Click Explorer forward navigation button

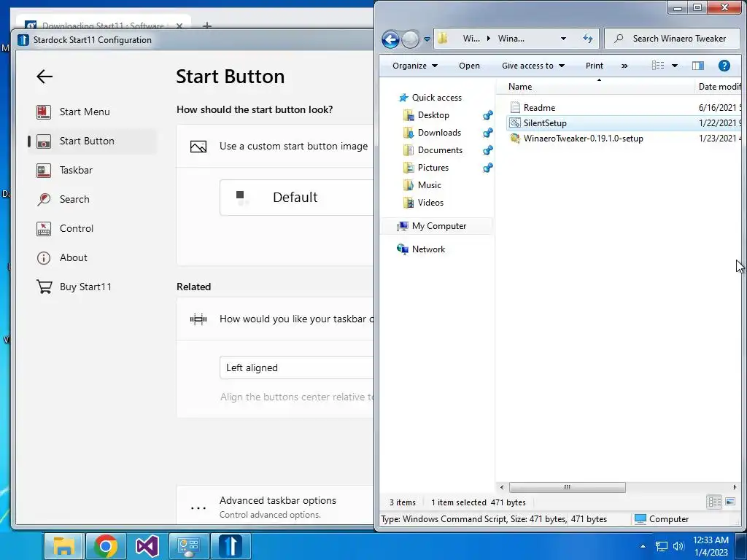tap(410, 39)
